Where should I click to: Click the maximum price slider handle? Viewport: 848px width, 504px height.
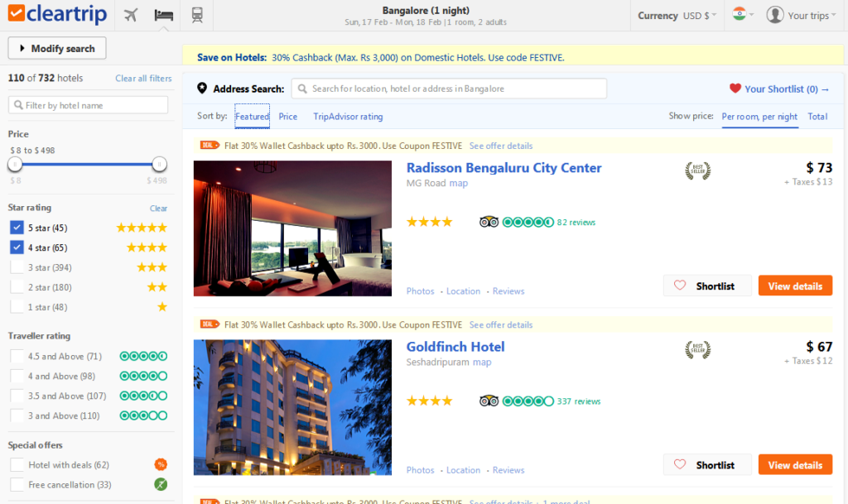[159, 164]
